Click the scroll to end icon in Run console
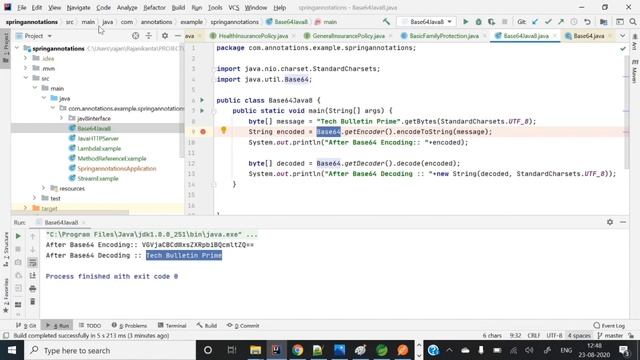 (33, 276)
